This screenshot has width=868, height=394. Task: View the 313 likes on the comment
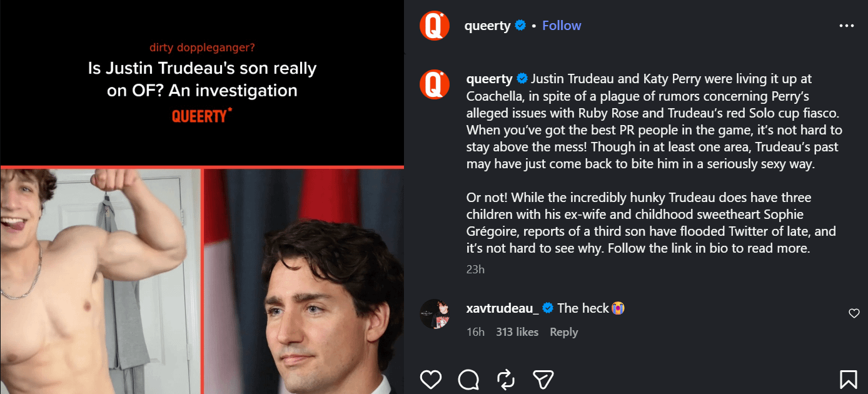coord(517,332)
